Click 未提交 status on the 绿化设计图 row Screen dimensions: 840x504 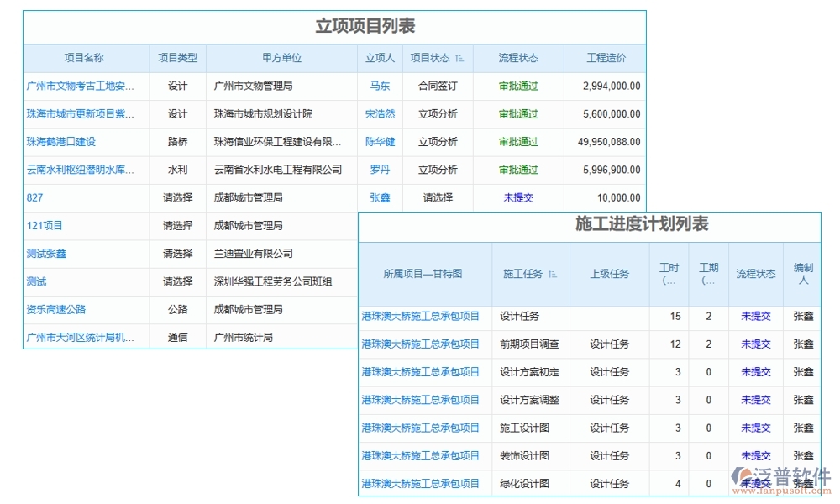[754, 483]
